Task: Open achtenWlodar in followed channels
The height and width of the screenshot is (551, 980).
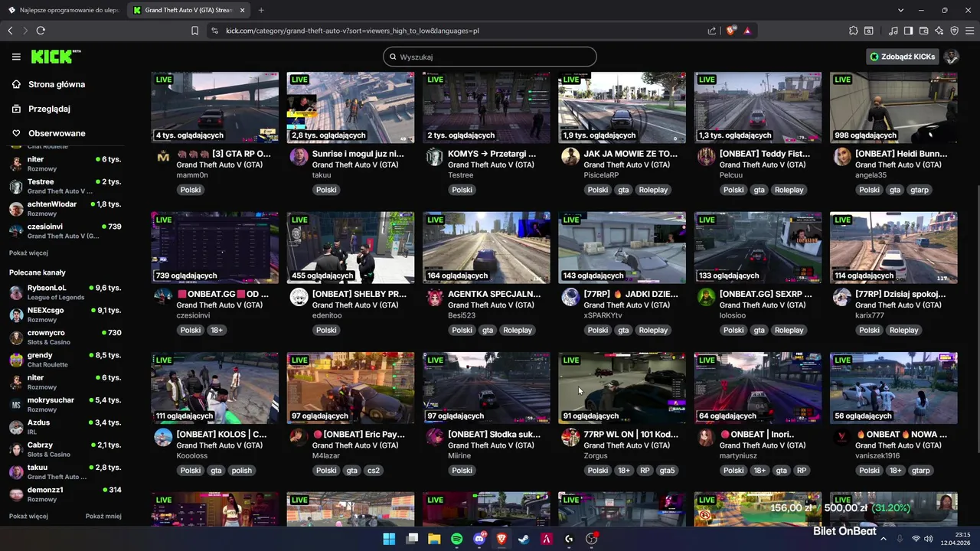Action: pyautogui.click(x=65, y=208)
